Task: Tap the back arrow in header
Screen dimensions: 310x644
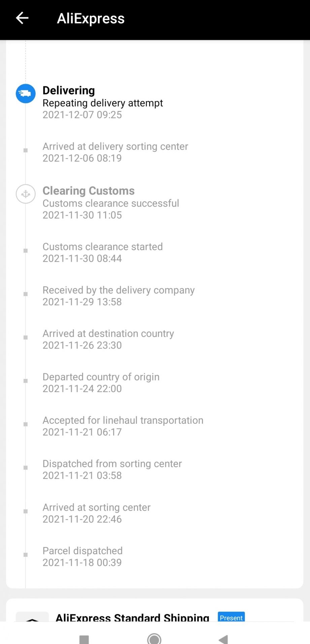Action: [x=22, y=18]
